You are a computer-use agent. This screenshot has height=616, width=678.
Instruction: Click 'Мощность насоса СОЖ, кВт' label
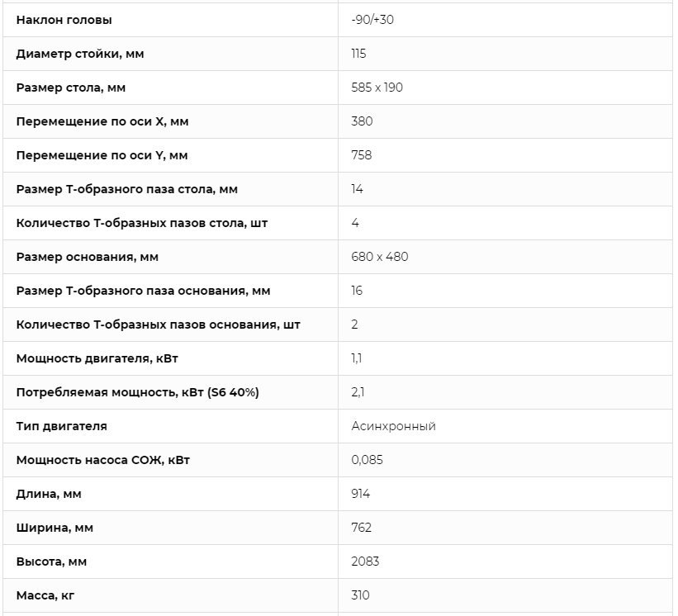click(102, 460)
